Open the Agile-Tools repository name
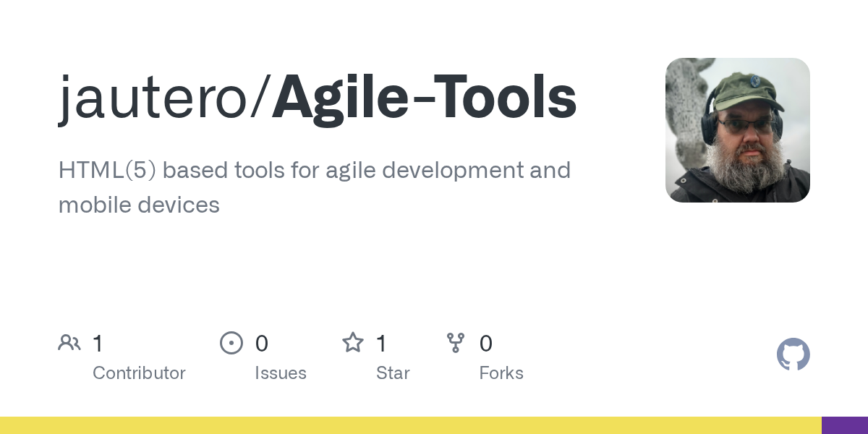 pyautogui.click(x=425, y=99)
